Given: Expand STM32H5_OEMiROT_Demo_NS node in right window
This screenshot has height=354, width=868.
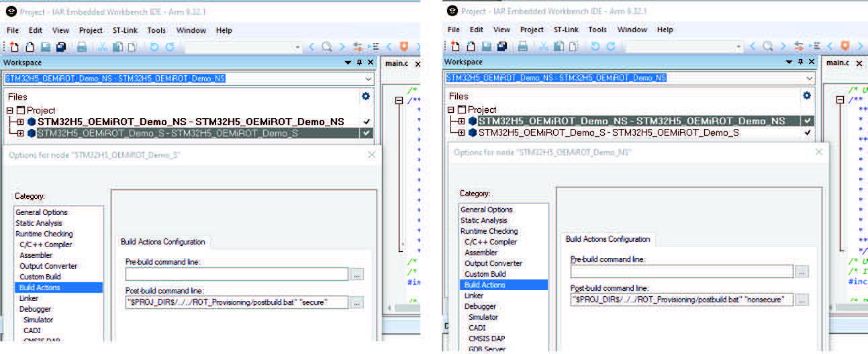Looking at the screenshot, I should [461, 121].
